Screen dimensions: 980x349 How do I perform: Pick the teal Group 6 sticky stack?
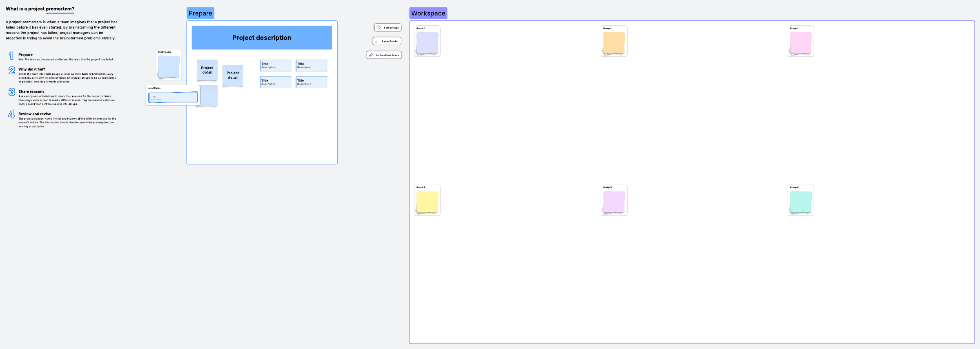pos(800,202)
